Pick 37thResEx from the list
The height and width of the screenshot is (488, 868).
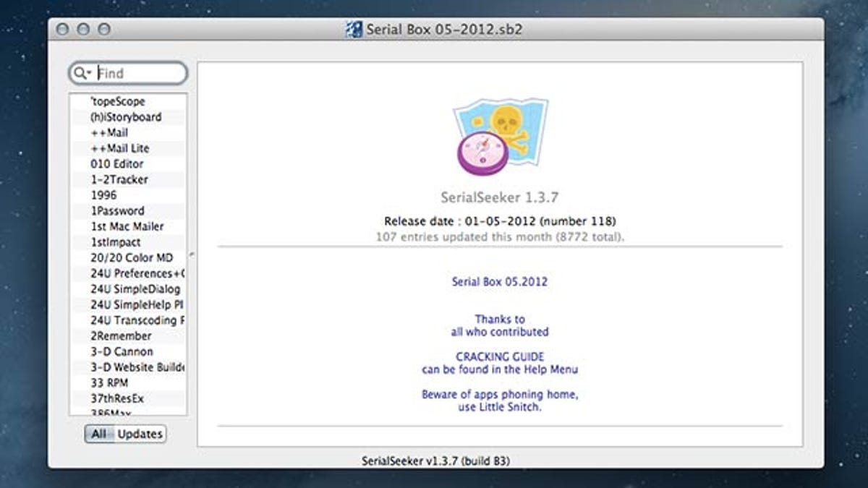(x=127, y=399)
